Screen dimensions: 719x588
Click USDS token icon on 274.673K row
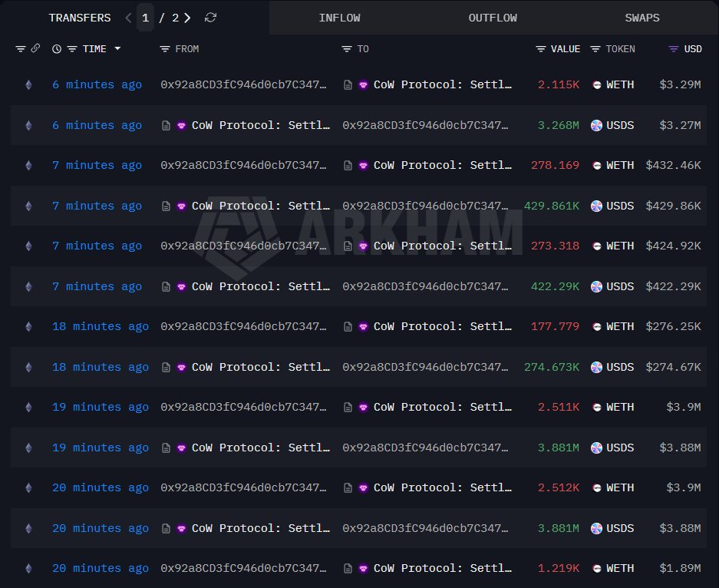click(x=596, y=367)
